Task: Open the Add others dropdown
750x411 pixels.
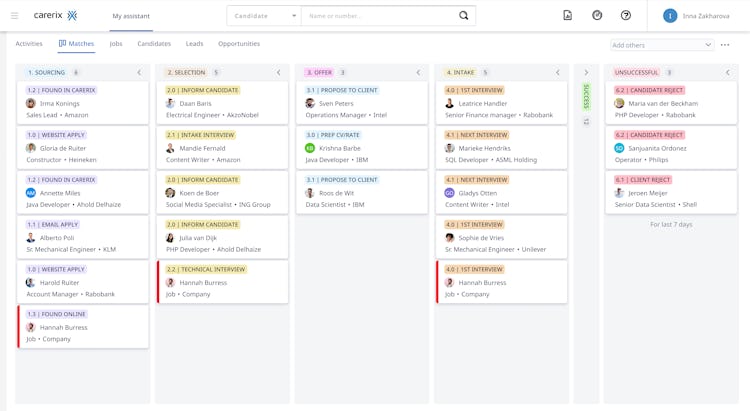Action: click(662, 45)
